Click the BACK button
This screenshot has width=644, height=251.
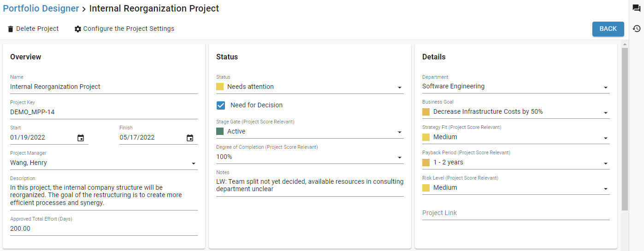(x=608, y=29)
